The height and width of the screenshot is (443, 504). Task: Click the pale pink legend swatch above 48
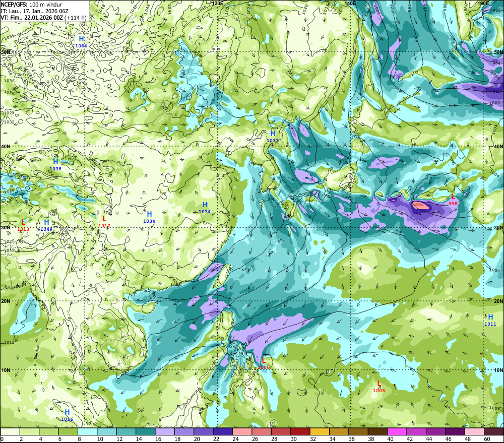coord(474,431)
